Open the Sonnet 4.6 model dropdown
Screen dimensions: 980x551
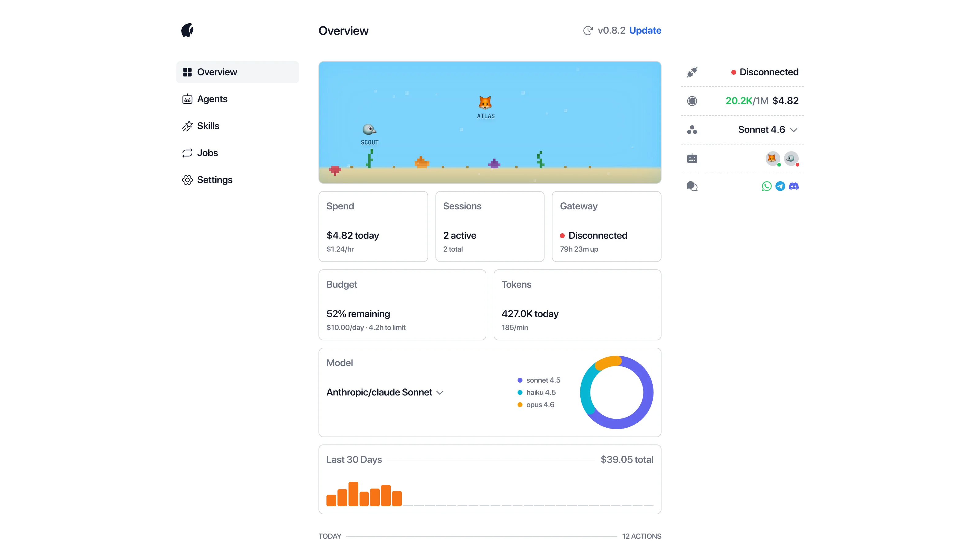pos(761,130)
